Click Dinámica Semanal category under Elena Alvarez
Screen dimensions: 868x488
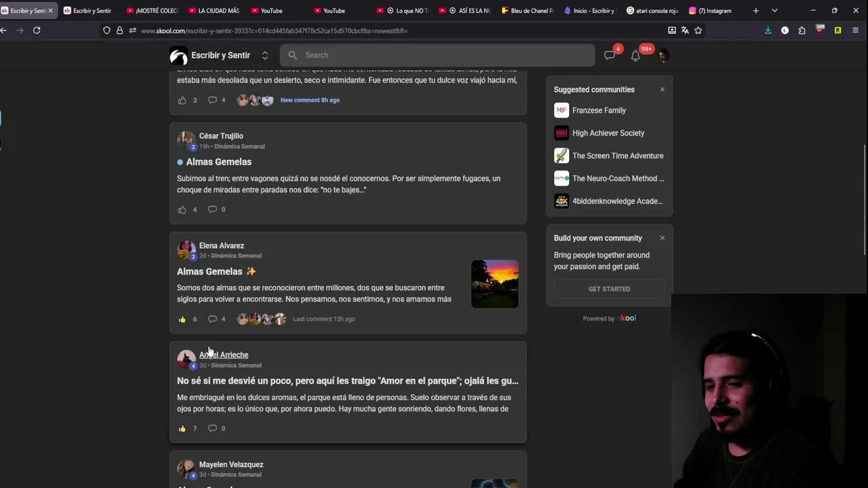(236, 256)
